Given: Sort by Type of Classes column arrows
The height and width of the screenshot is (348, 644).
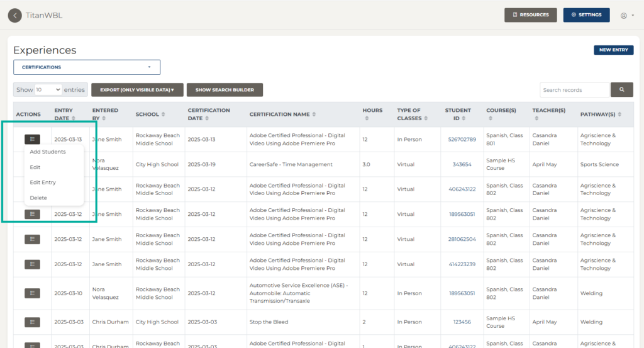Looking at the screenshot, I should [x=426, y=118].
